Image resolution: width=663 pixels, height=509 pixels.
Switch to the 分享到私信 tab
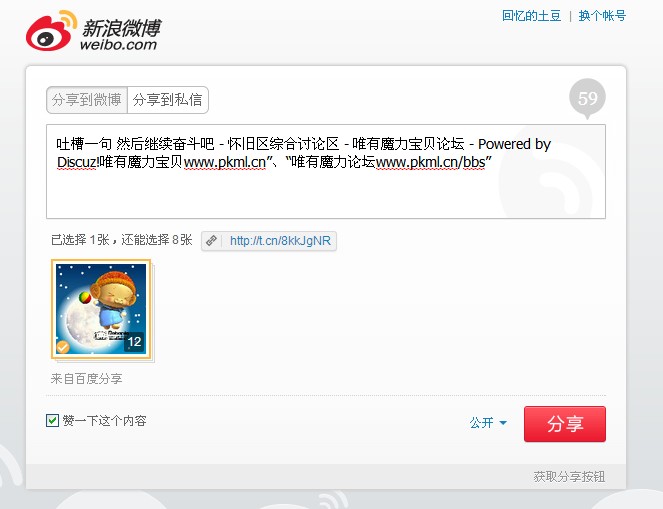click(x=167, y=100)
